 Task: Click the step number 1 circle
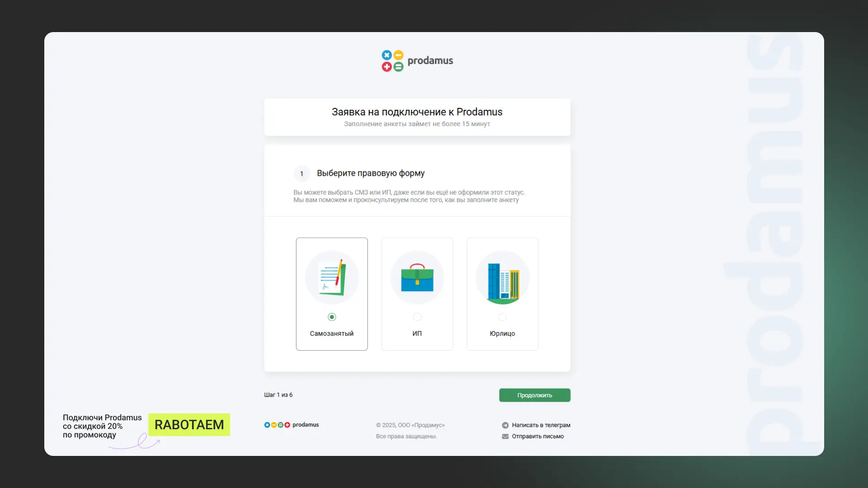302,174
